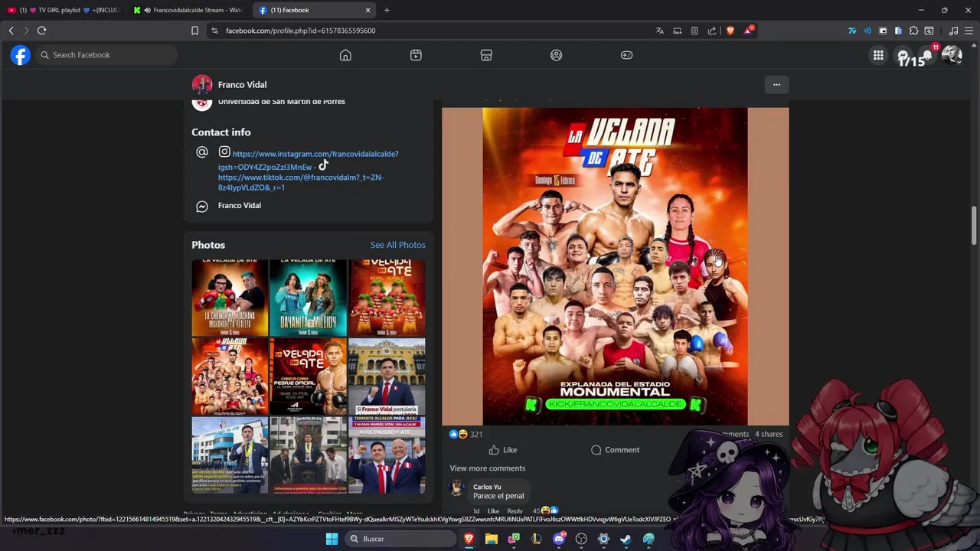Open the Cara a Cara Pesaje Oficial thumbnail
Screen dimensions: 980x551
(308, 377)
